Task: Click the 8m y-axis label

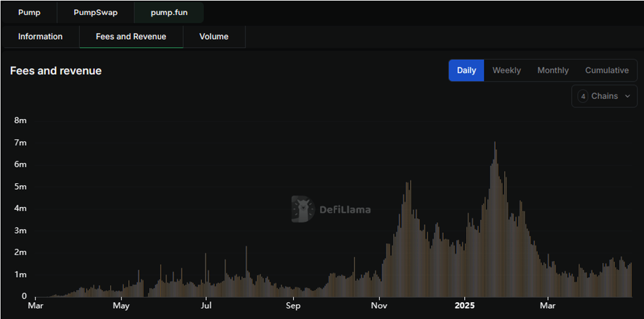Action: coord(21,120)
